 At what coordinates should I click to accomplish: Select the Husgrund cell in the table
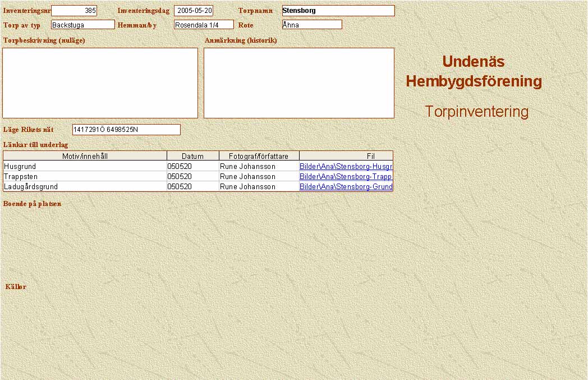pyautogui.click(x=85, y=167)
